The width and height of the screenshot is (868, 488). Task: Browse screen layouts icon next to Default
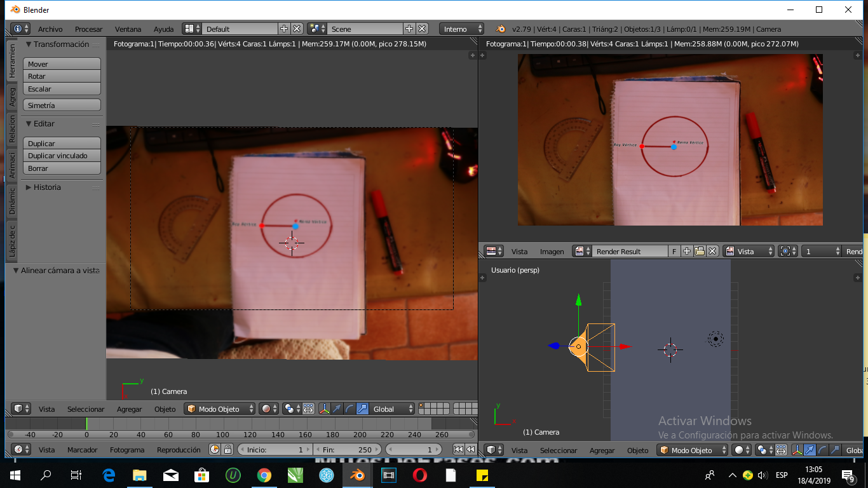coord(192,29)
